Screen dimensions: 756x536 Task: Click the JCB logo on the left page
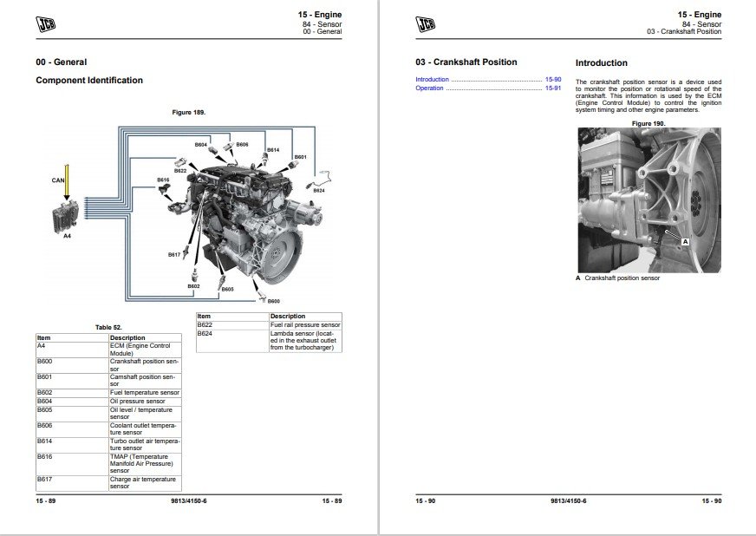46,23
